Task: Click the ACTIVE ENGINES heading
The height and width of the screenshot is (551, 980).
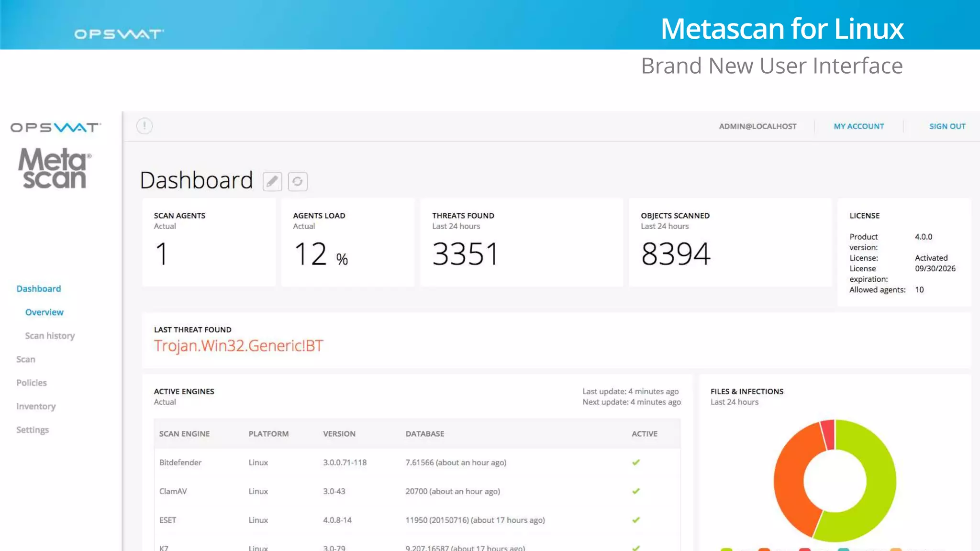Action: [x=184, y=391]
